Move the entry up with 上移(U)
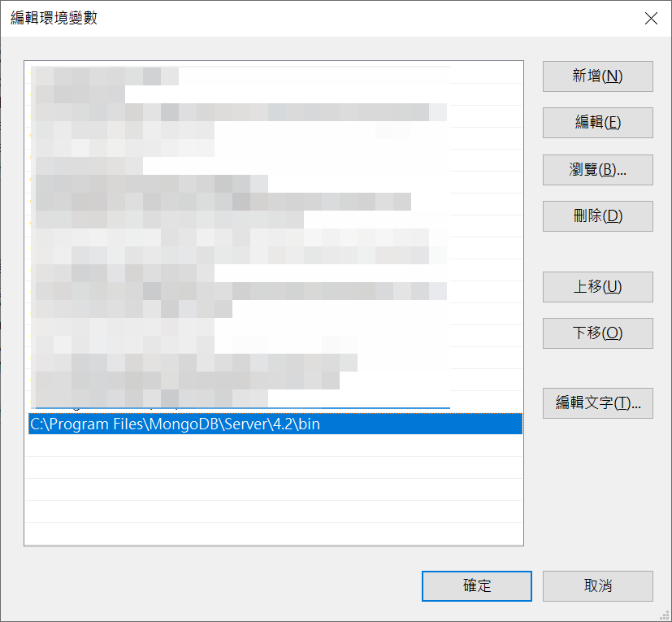This screenshot has height=622, width=672. pos(597,287)
